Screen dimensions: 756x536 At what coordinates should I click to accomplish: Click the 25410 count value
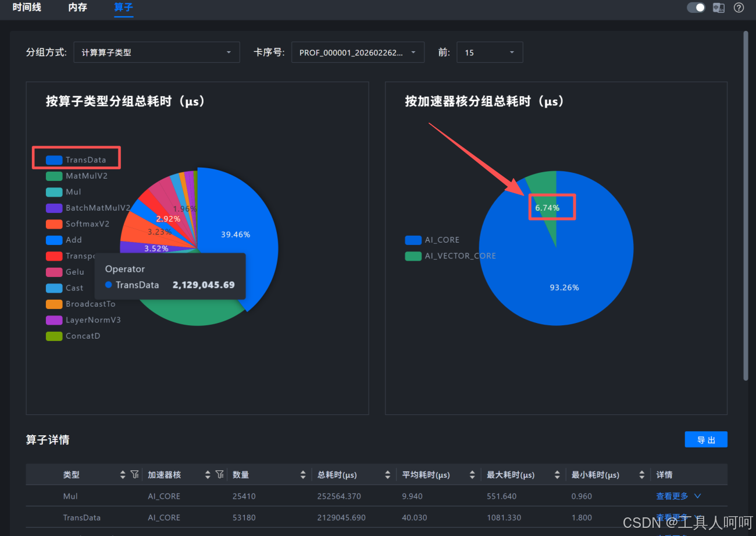pyautogui.click(x=244, y=496)
